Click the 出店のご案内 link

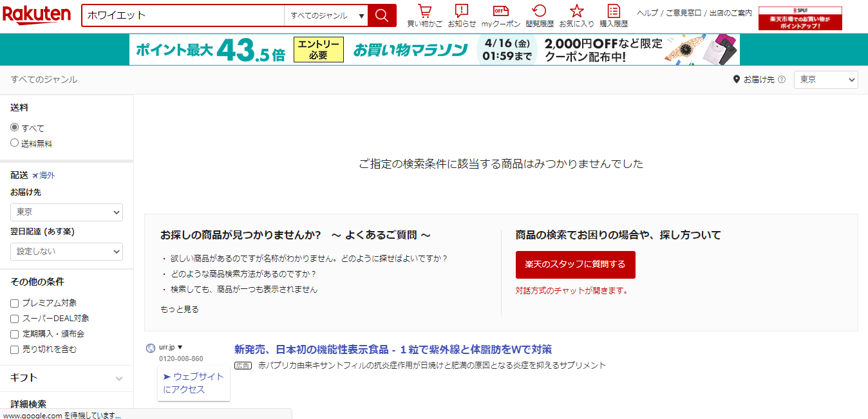730,13
